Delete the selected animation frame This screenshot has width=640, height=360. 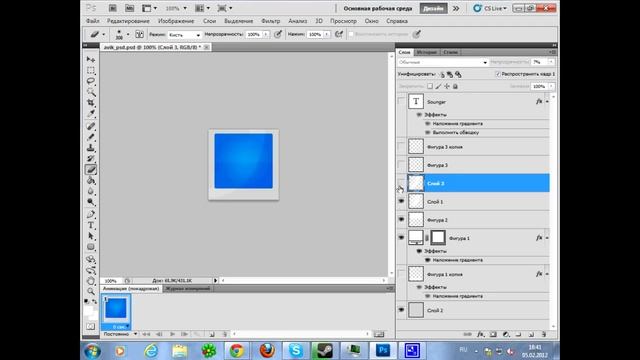point(224,334)
